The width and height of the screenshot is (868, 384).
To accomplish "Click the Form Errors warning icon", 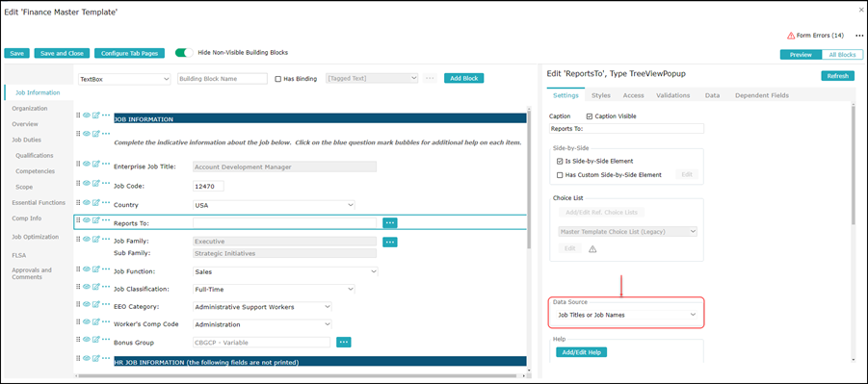I will (791, 36).
